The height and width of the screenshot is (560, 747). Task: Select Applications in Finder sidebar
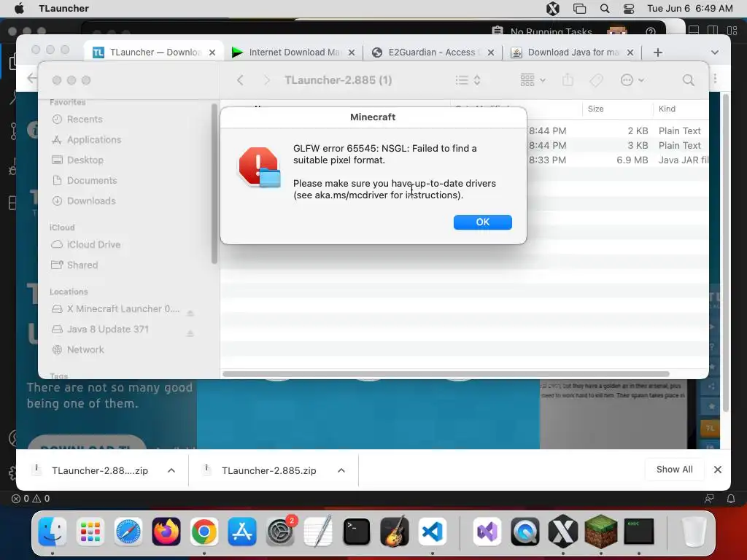pyautogui.click(x=94, y=139)
